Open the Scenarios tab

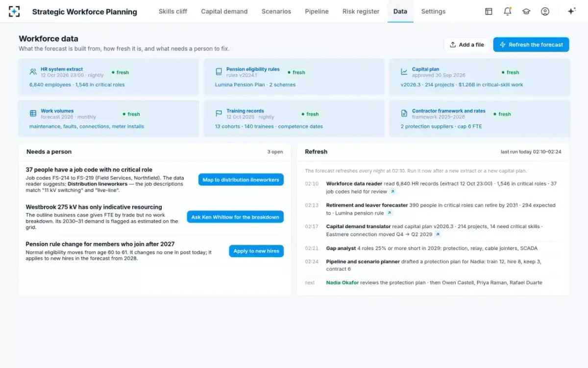pyautogui.click(x=276, y=11)
